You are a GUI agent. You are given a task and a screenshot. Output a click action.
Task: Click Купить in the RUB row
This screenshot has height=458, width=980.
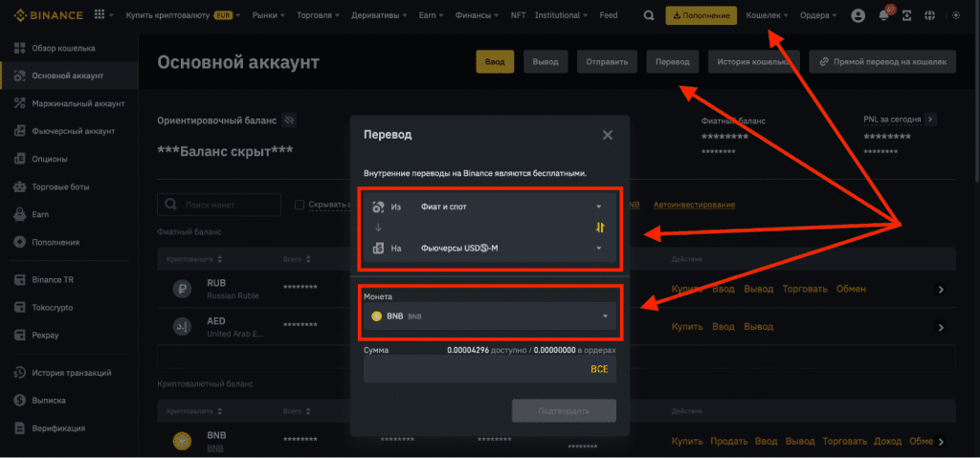pyautogui.click(x=687, y=290)
